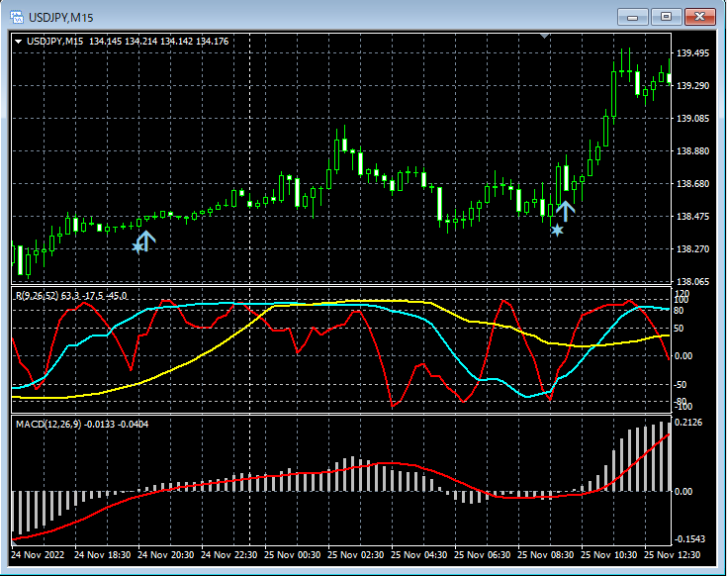Click the -50 level label in R indicator scale
The width and height of the screenshot is (728, 576).
pyautogui.click(x=681, y=385)
